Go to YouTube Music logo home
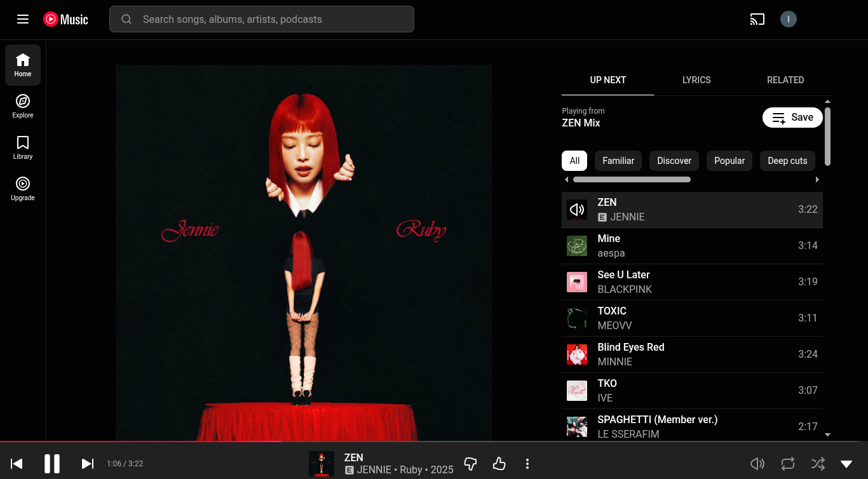The width and height of the screenshot is (868, 479). pyautogui.click(x=66, y=19)
